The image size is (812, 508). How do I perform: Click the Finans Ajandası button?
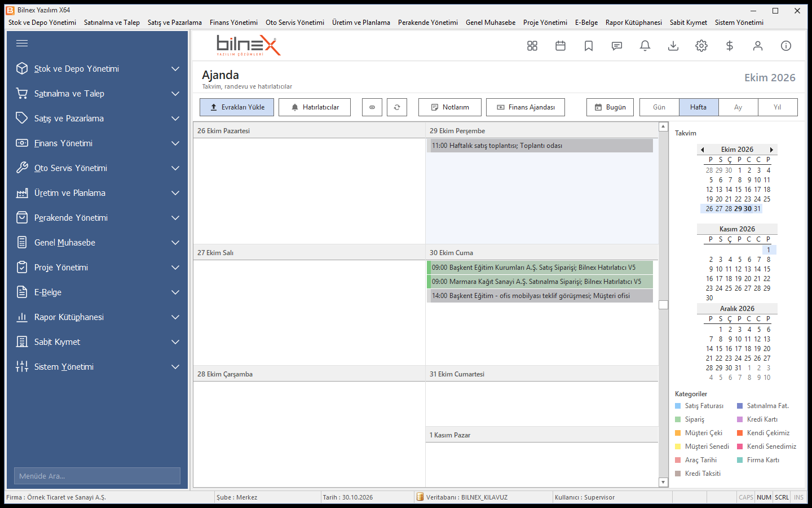tap(526, 107)
